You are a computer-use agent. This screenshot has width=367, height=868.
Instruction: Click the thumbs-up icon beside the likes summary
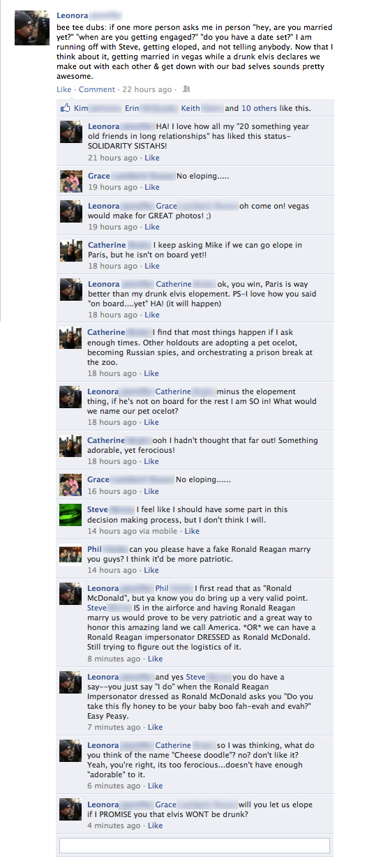(66, 108)
